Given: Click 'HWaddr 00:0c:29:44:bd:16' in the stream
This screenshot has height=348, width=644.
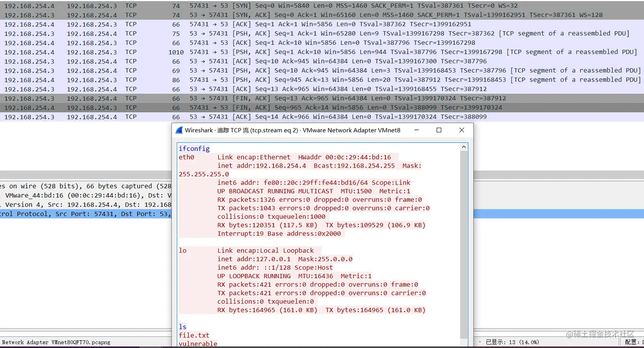Looking at the screenshot, I should pyautogui.click(x=345, y=157).
